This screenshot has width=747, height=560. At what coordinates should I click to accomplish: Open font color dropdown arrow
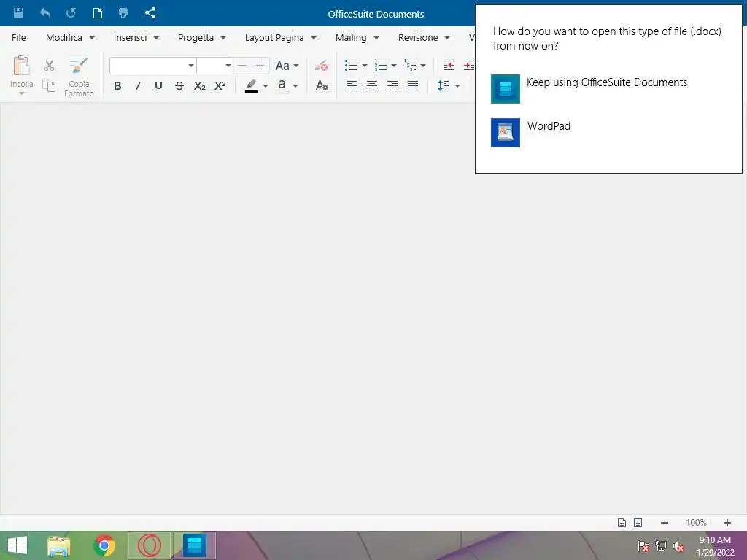(295, 86)
